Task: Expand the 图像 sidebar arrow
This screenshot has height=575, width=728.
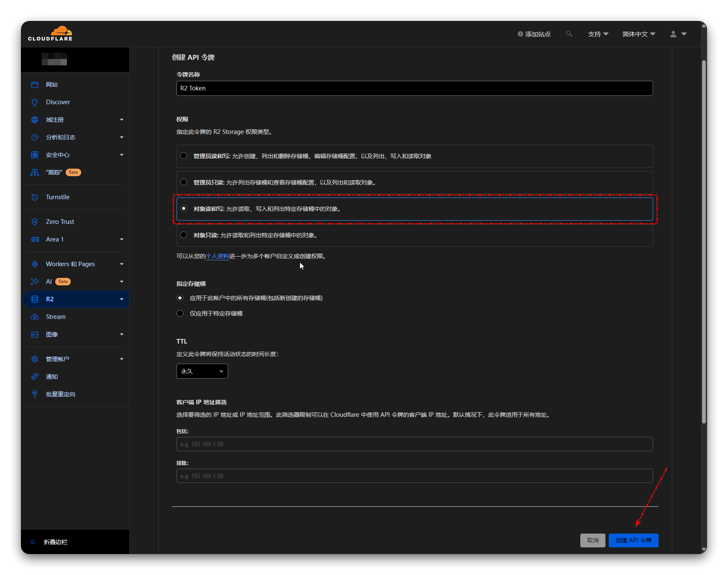Action: [122, 334]
